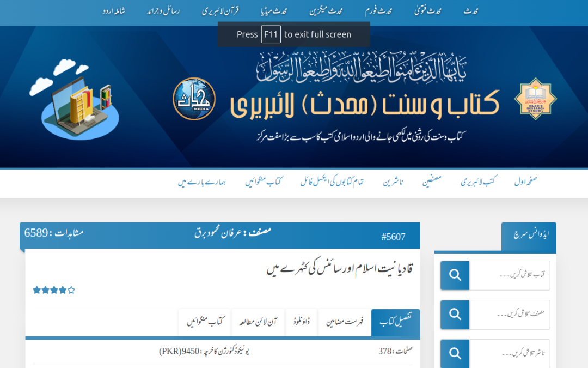The image size is (588, 368).
Task: Open ہمارے بارے میں menu item
Action: [x=202, y=182]
